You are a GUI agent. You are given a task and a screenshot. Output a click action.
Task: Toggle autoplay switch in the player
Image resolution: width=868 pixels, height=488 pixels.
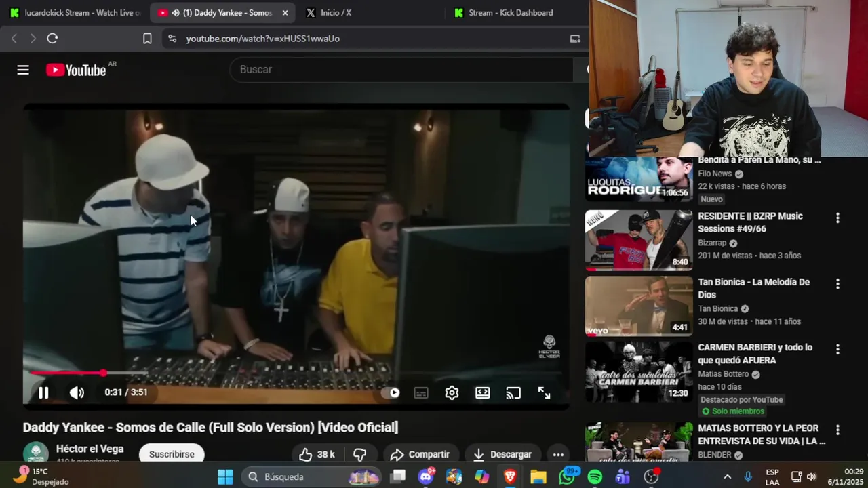point(391,392)
